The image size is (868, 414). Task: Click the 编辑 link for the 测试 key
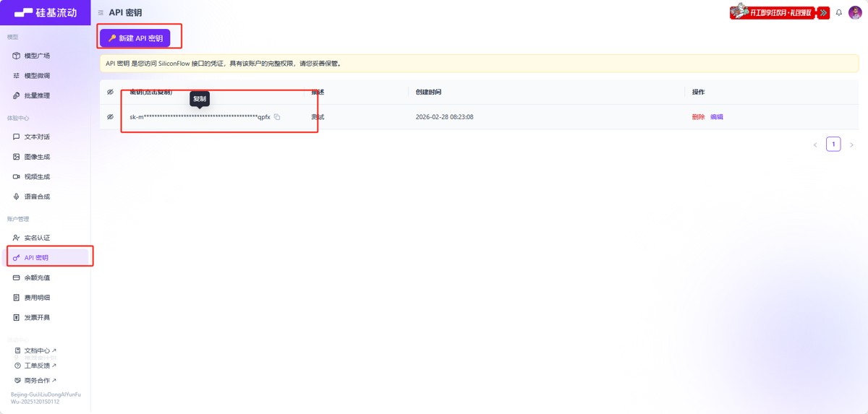point(717,117)
